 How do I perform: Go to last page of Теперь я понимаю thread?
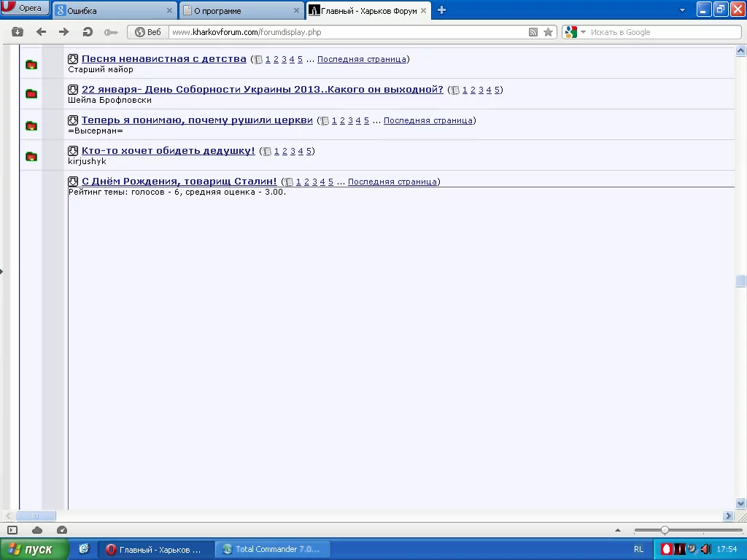tap(427, 120)
